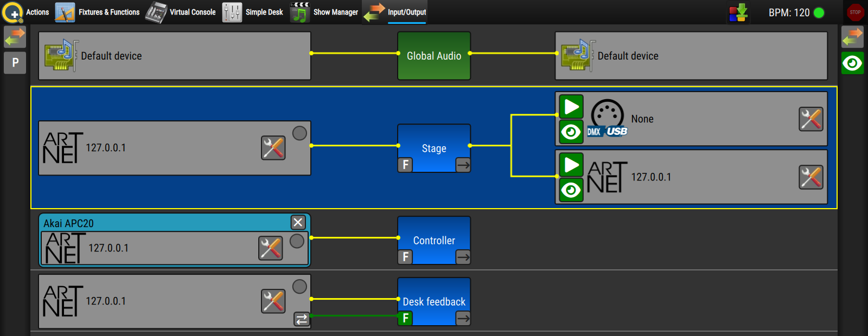Select the Desk feedback universe block
The width and height of the screenshot is (868, 336).
(x=434, y=301)
